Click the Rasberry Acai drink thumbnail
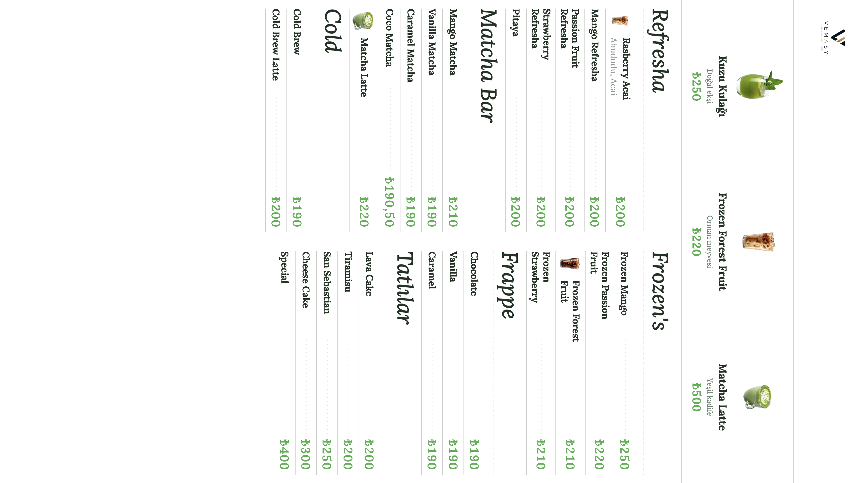868x483 pixels. tap(620, 21)
